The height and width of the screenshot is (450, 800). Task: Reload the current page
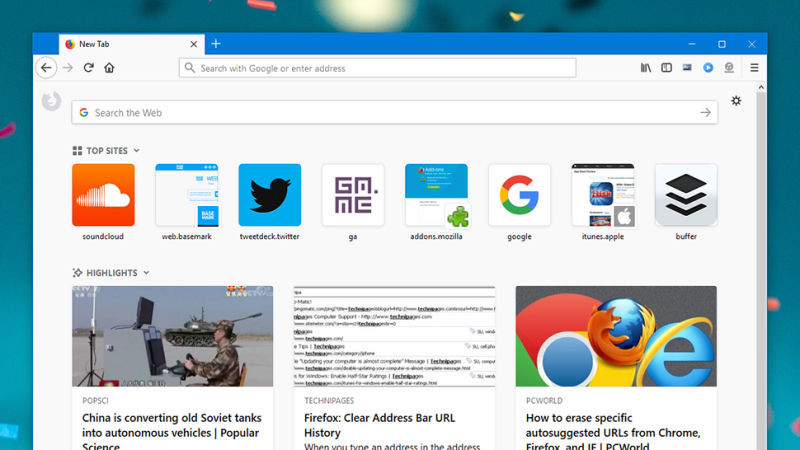click(89, 68)
